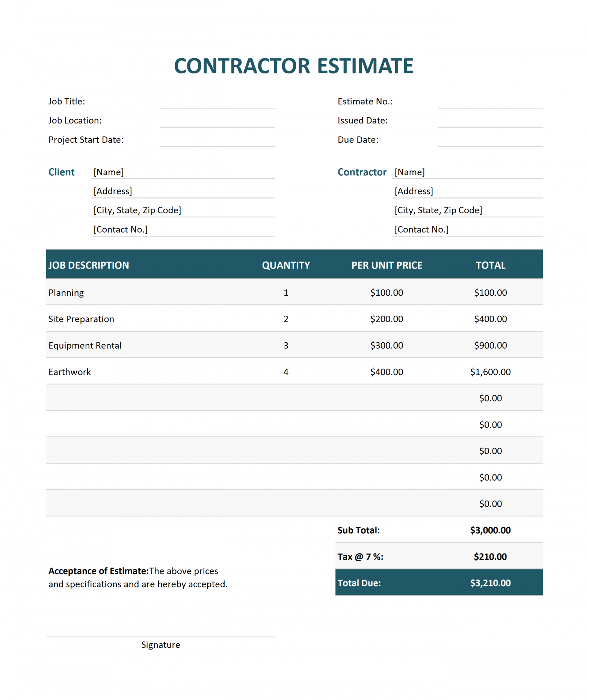Click the Total Due $3,210.00 amount

(x=490, y=583)
